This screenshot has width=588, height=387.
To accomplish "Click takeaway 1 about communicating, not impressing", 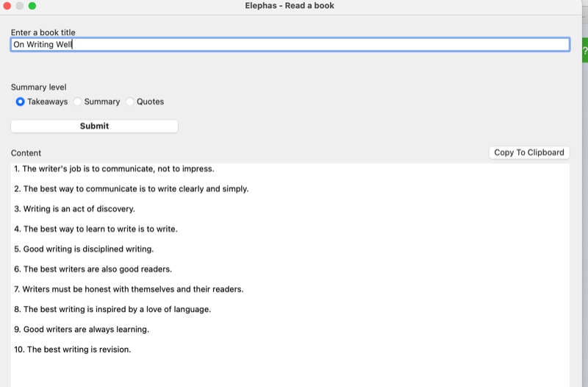I will (x=114, y=168).
